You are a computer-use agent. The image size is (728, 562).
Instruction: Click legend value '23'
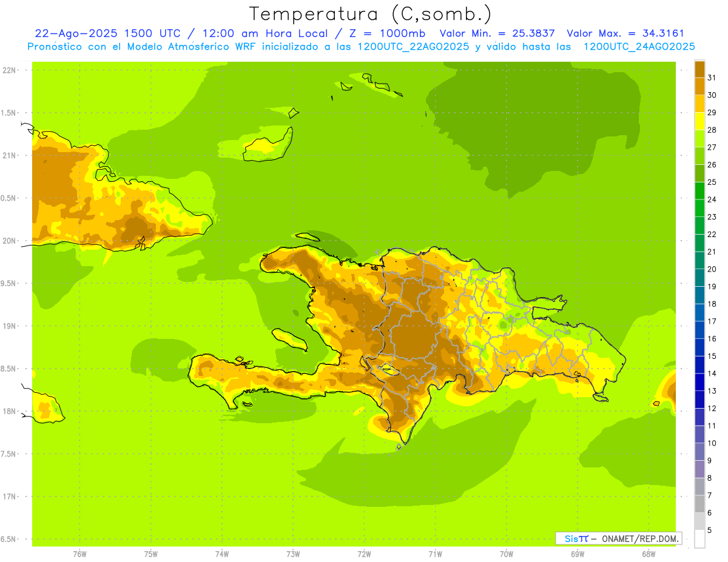pyautogui.click(x=712, y=217)
